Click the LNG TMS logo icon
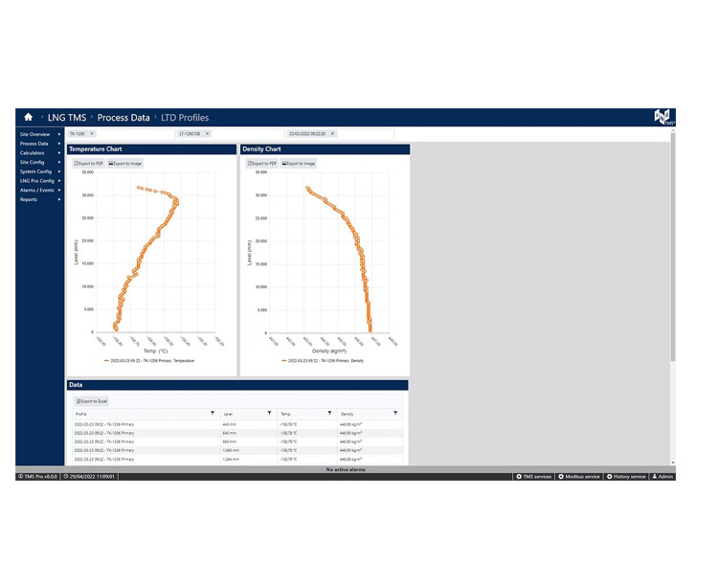This screenshot has width=718, height=588. [x=663, y=117]
